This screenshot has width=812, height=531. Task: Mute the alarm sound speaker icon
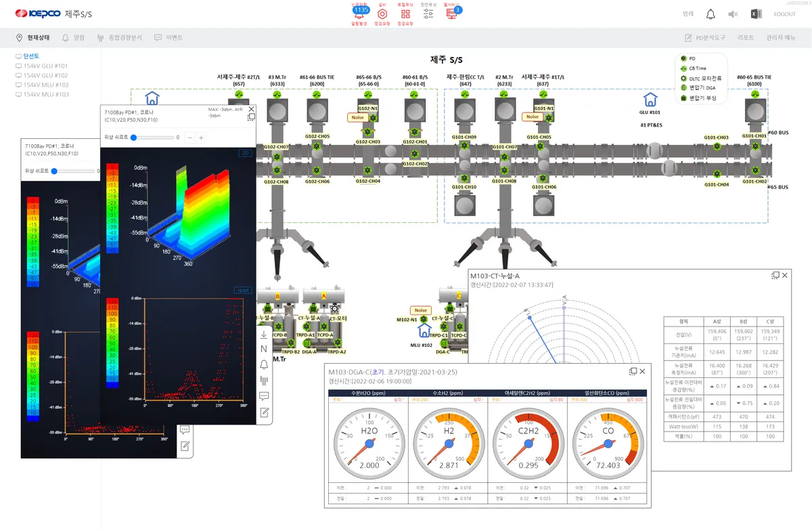(732, 14)
